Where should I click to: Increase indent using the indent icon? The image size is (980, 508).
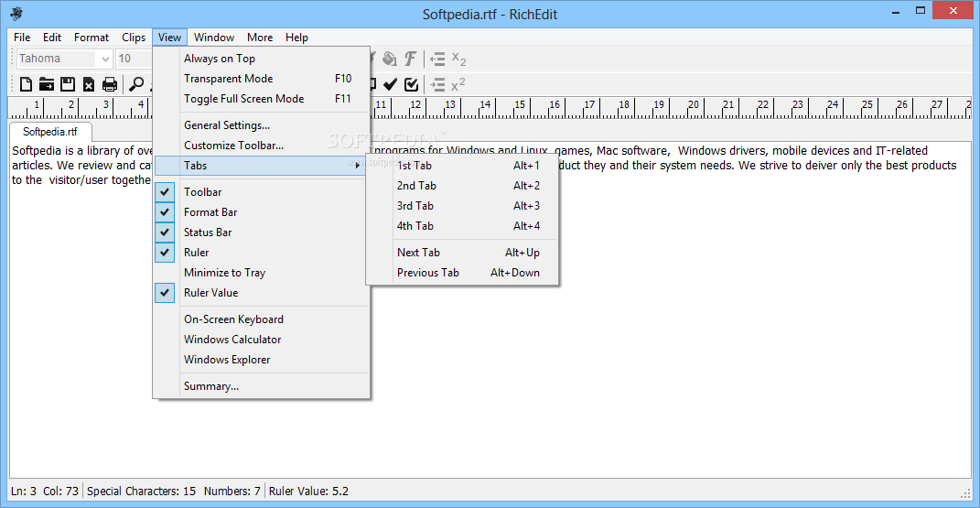pos(437,84)
